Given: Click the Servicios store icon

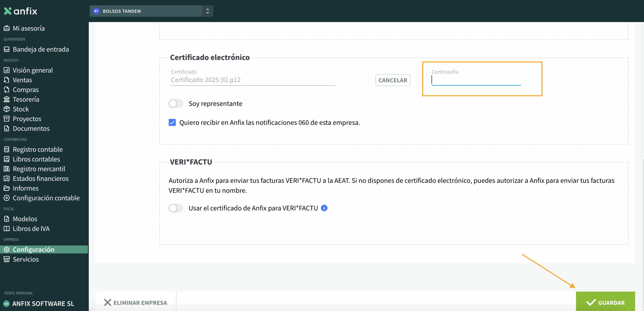Looking at the screenshot, I should (7, 259).
